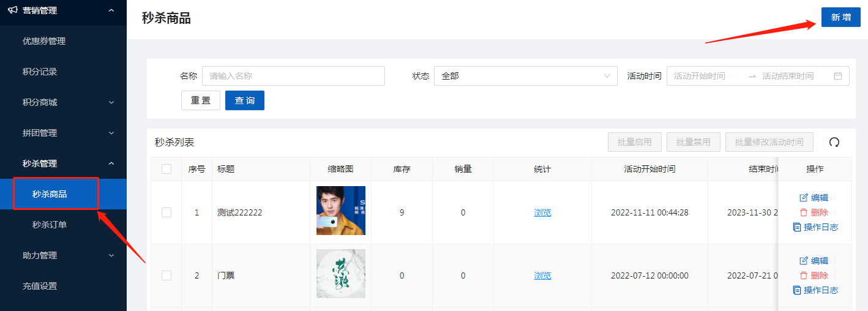Click the megaphone icon beside 营销管理
868x311 pixels.
12,10
